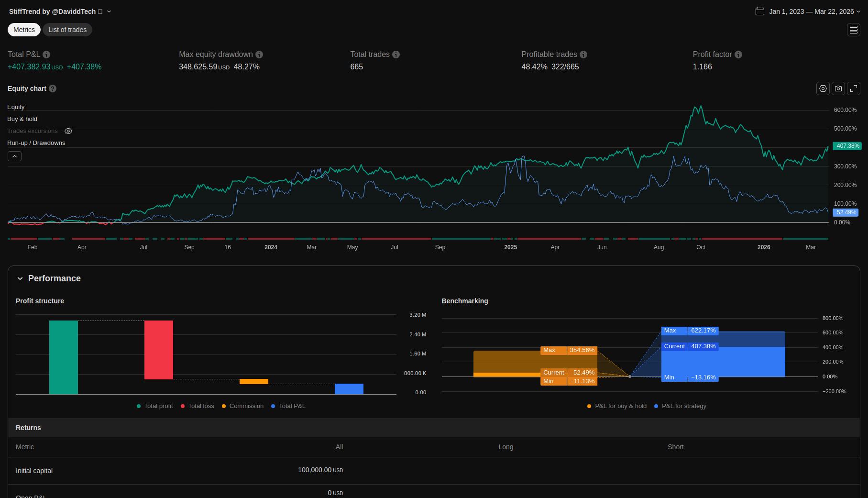The width and height of the screenshot is (868, 498).
Task: Open the StiffTrend strategy name dropdown
Action: 109,11
